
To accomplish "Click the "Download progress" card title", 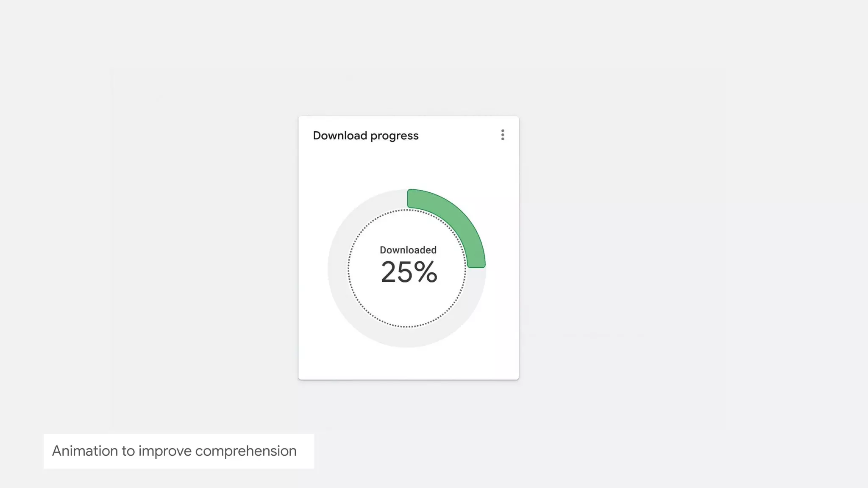I will pyautogui.click(x=365, y=136).
